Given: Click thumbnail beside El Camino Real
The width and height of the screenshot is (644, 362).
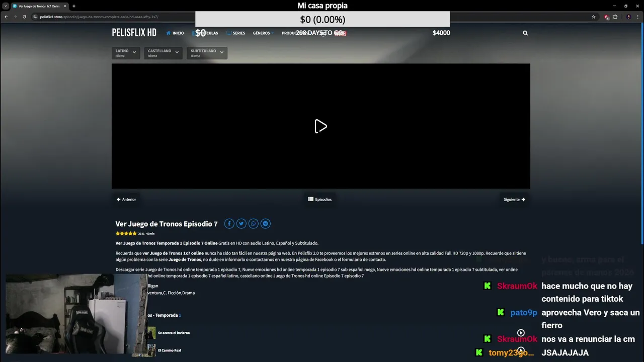Looking at the screenshot, I should (x=151, y=350).
